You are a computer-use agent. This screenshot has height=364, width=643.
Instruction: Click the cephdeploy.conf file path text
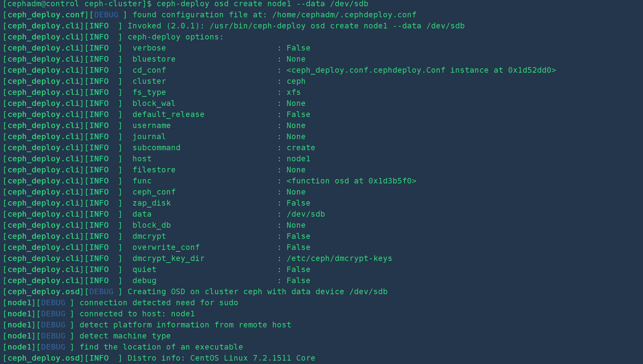pyautogui.click(x=344, y=15)
